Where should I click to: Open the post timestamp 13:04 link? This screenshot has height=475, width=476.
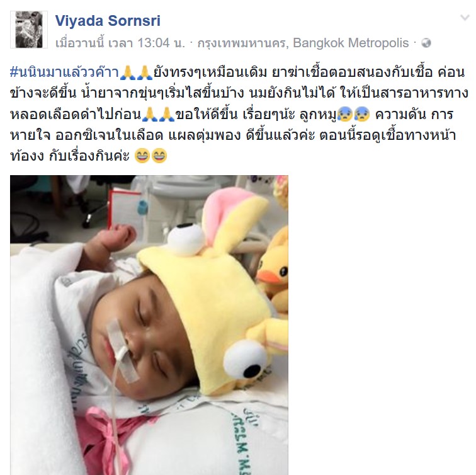point(120,43)
